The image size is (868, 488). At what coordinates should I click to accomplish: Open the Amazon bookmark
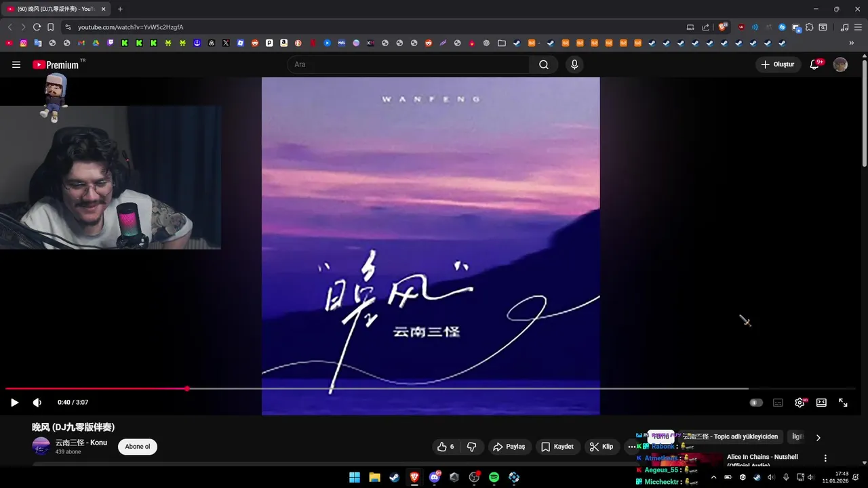click(x=283, y=43)
